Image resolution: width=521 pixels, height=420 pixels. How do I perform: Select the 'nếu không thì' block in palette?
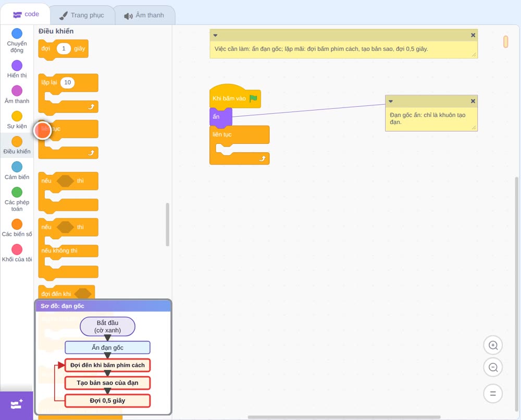[68, 249]
